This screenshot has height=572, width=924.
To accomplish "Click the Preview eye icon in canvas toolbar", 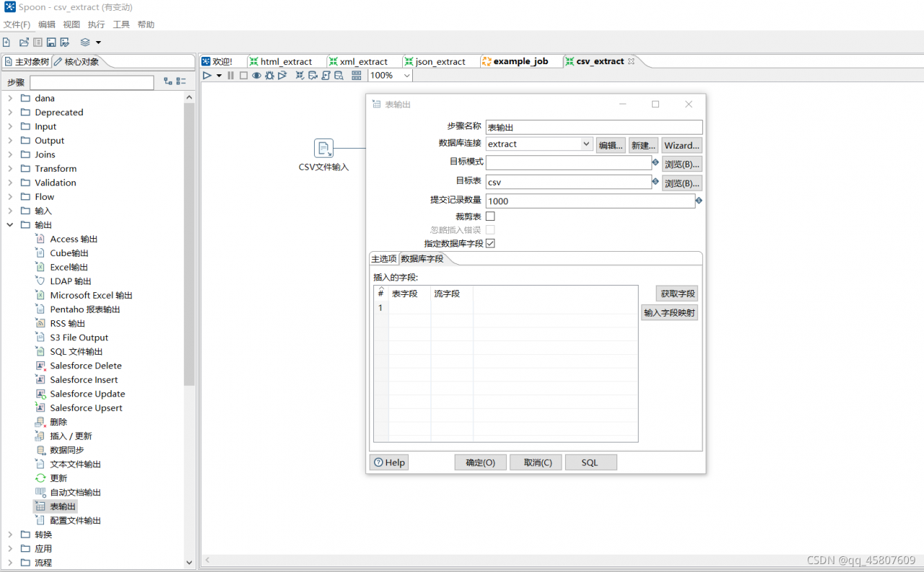I will click(256, 75).
